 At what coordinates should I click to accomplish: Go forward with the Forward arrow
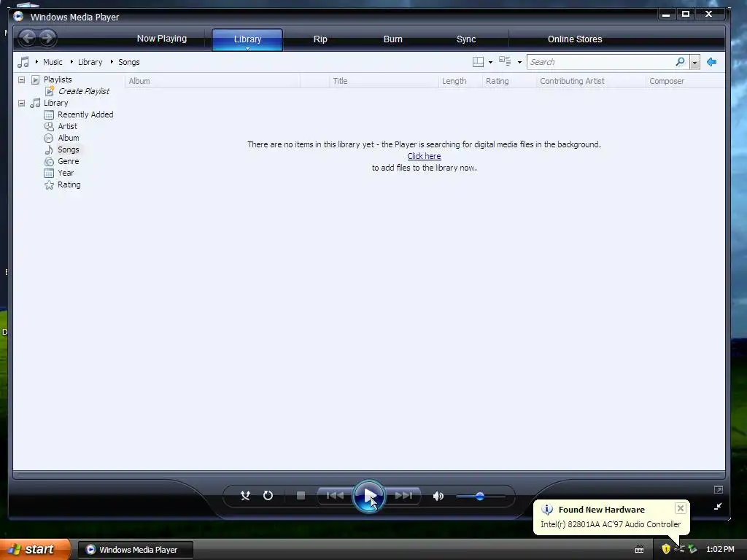47,38
